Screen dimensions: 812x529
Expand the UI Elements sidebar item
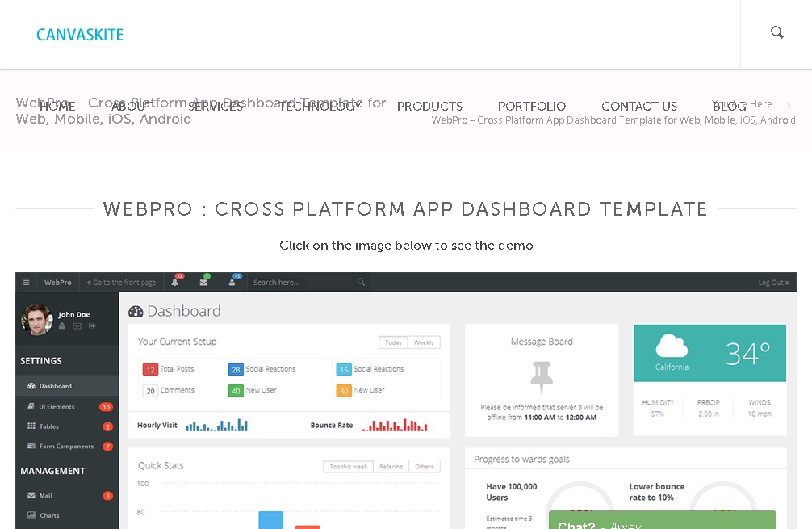(x=57, y=407)
